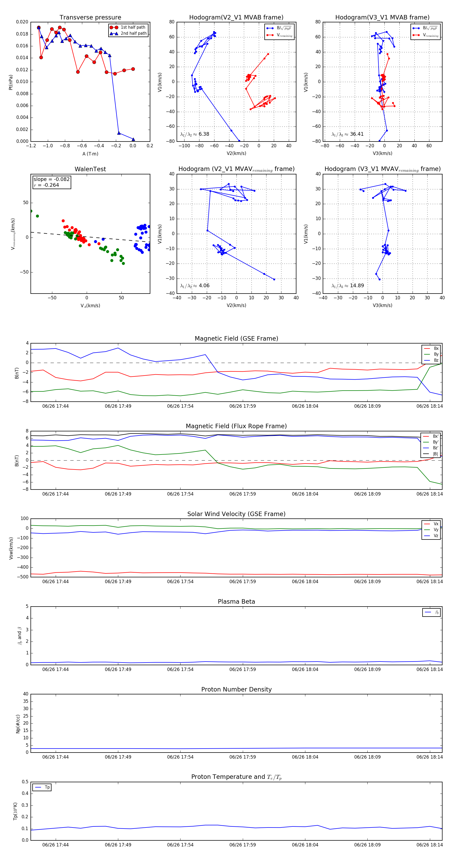Select the βp legend entry in Plasma Beta
The width and height of the screenshot is (473, 868).
pos(432,612)
